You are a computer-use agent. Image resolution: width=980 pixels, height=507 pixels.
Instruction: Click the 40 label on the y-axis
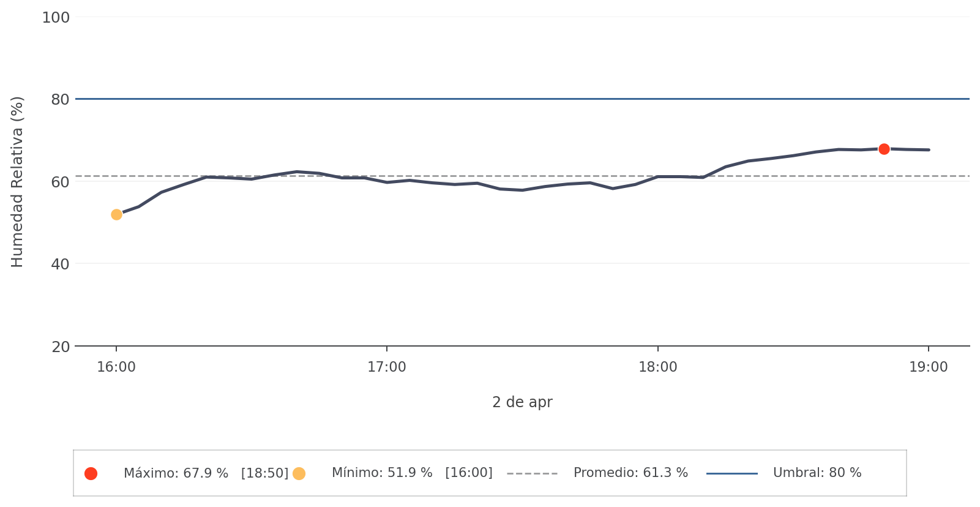click(60, 264)
